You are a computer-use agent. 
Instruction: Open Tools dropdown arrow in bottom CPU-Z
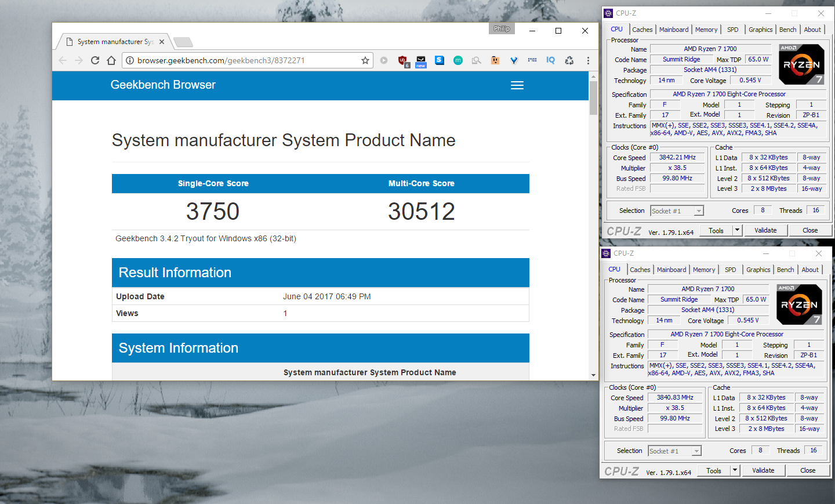click(x=735, y=470)
